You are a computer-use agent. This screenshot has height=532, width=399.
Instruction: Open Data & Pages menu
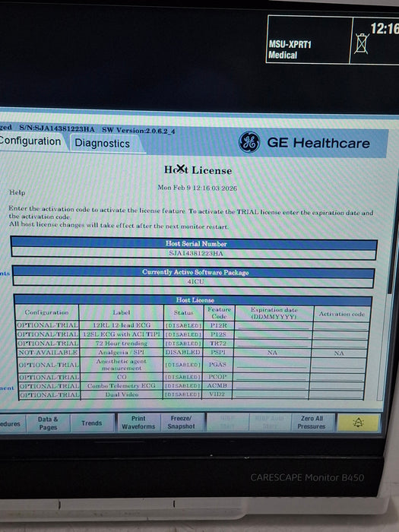click(48, 423)
